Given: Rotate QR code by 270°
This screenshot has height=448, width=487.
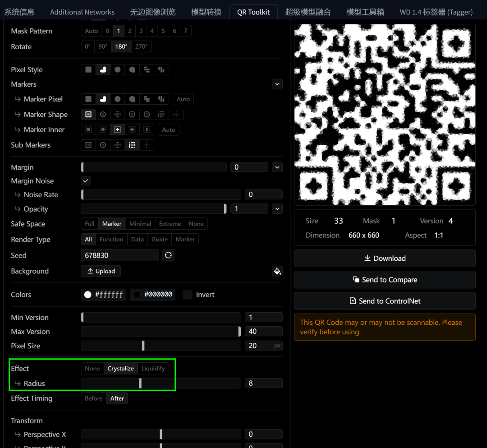Looking at the screenshot, I should [x=141, y=46].
